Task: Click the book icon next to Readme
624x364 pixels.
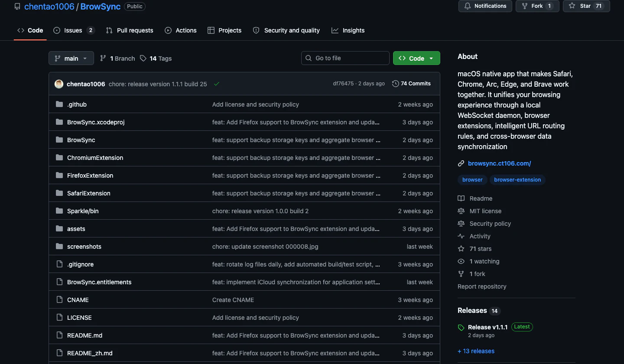Action: tap(461, 198)
